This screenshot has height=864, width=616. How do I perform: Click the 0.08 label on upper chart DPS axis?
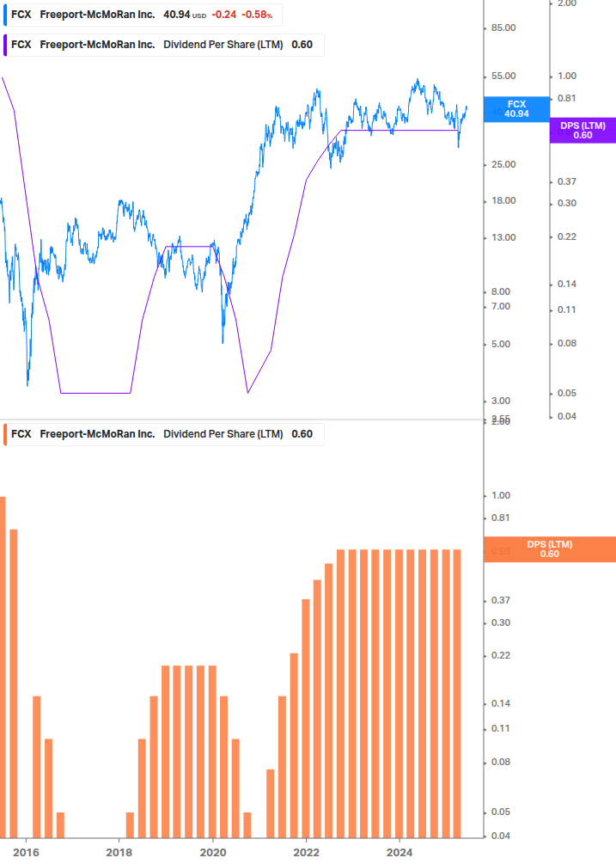(567, 343)
